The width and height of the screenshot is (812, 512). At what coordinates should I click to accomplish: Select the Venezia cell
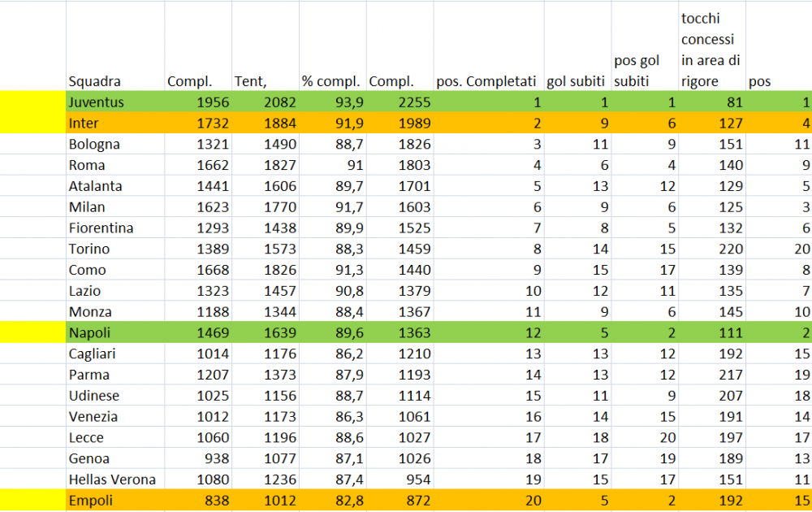[x=115, y=417]
